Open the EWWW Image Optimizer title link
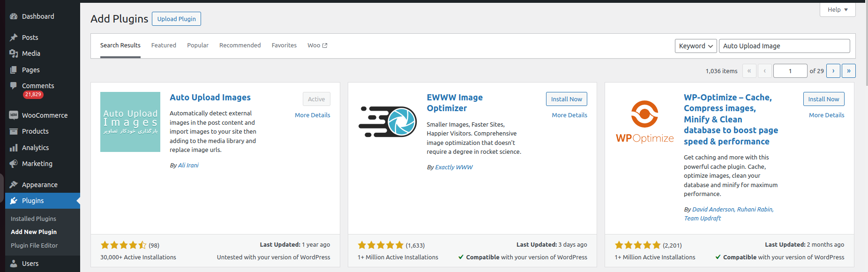The width and height of the screenshot is (868, 272). [x=455, y=103]
